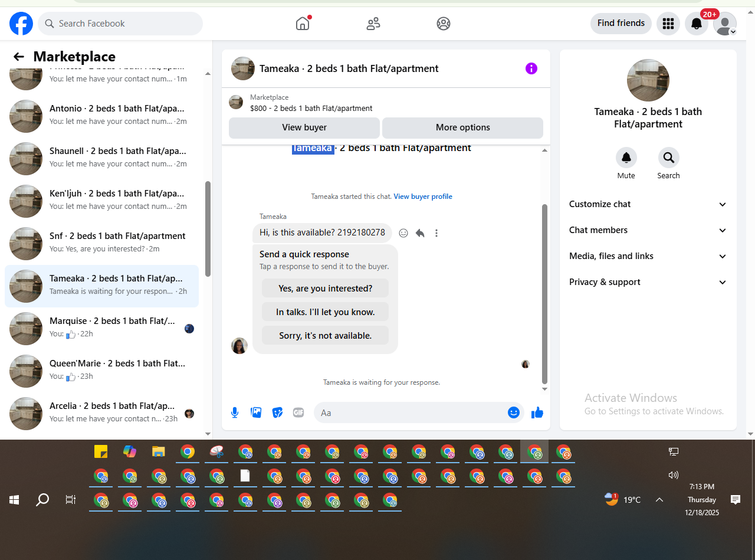Image resolution: width=755 pixels, height=560 pixels.
Task: Open Task View on taskbar
Action: 71,500
